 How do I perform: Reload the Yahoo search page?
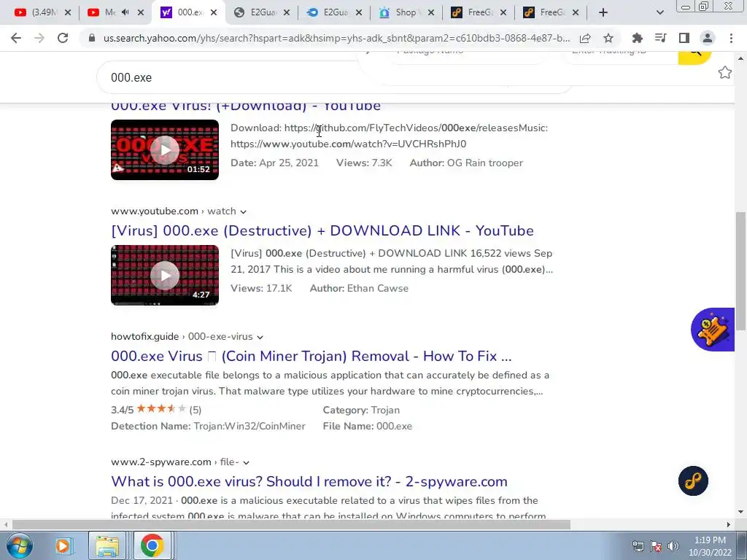click(63, 38)
